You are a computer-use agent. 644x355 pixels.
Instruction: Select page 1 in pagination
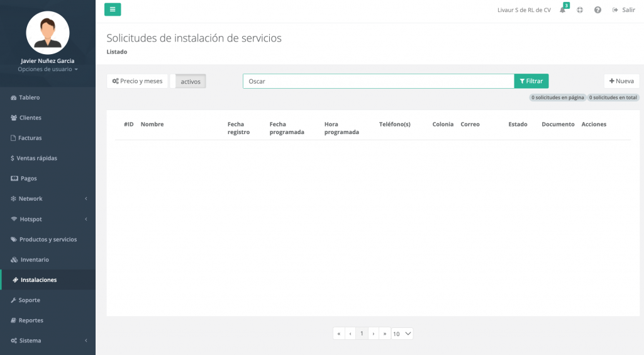[x=362, y=334]
